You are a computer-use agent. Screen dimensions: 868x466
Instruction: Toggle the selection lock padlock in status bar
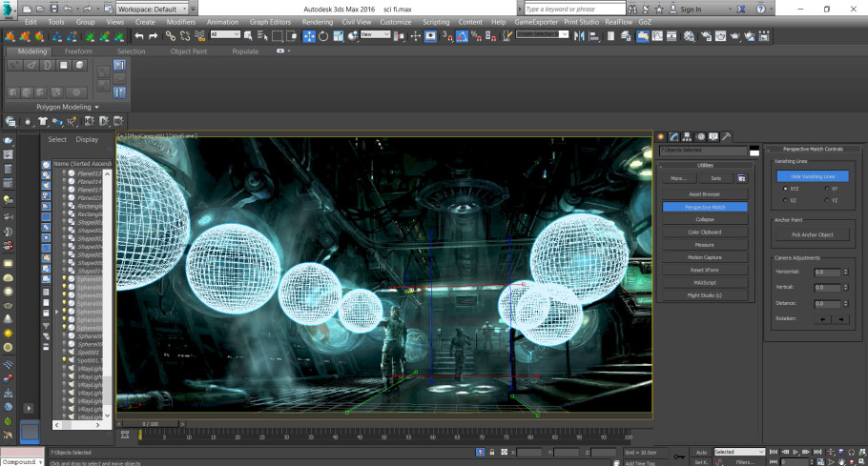point(491,452)
